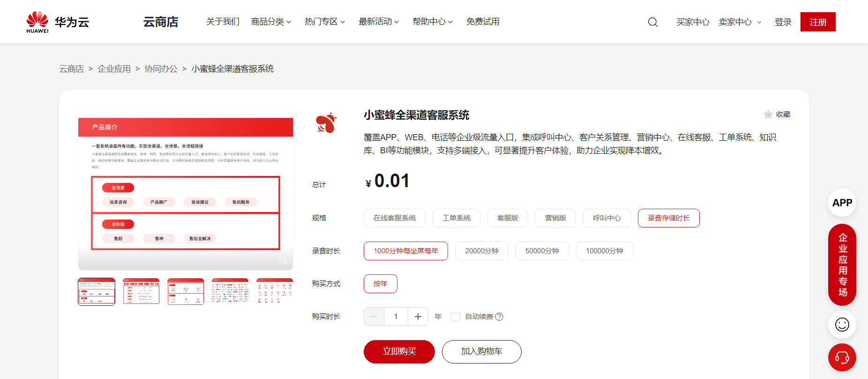The height and width of the screenshot is (379, 868).
Task: Click the 立即购买 buy now button
Action: (x=399, y=352)
